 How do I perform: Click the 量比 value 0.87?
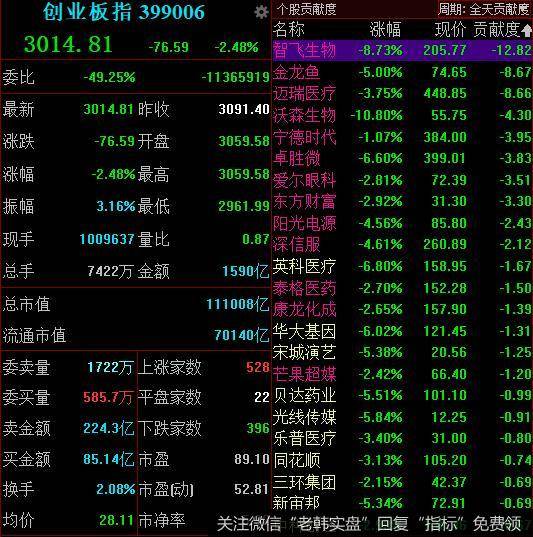coord(256,239)
